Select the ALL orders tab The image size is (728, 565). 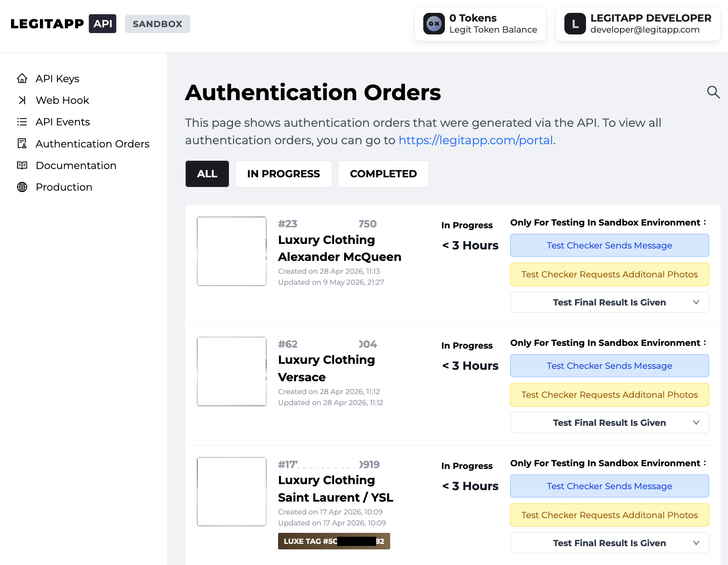point(207,174)
